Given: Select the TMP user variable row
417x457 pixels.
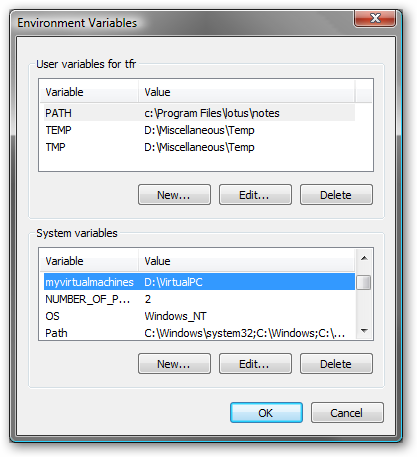Looking at the screenshot, I should (199, 147).
